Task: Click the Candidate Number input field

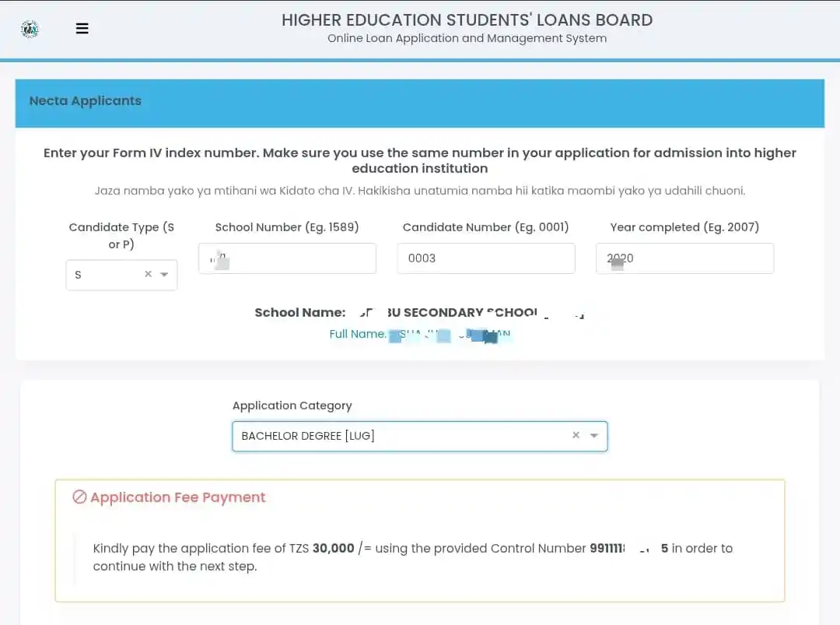Action: point(486,258)
